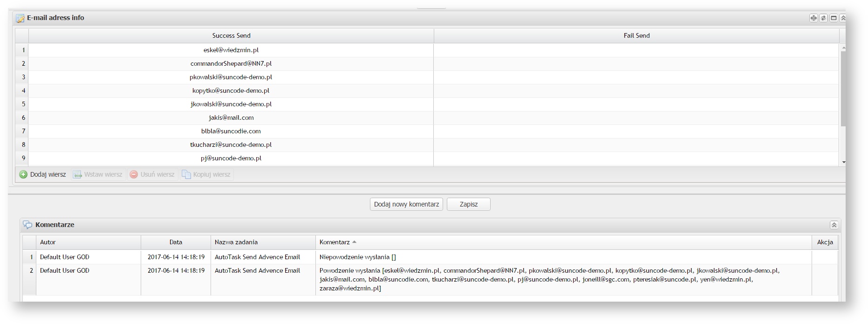The height and width of the screenshot is (324, 868).
Task: Select the cell tkucharzi@suncode-demo.pl
Action: pyautogui.click(x=231, y=145)
